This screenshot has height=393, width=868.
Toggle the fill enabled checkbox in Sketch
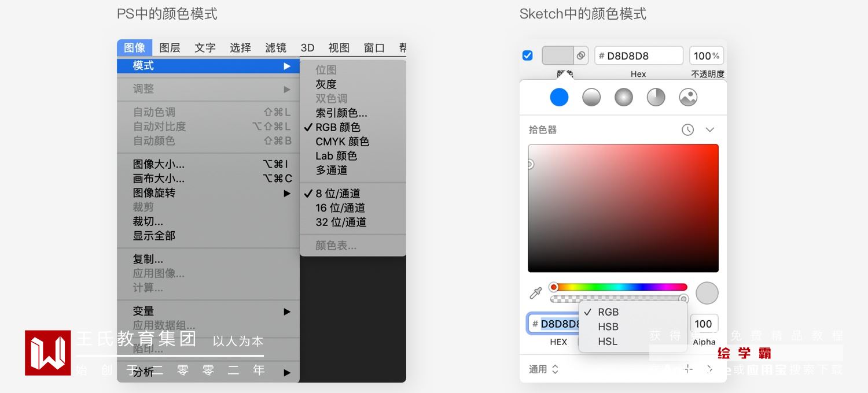(528, 55)
